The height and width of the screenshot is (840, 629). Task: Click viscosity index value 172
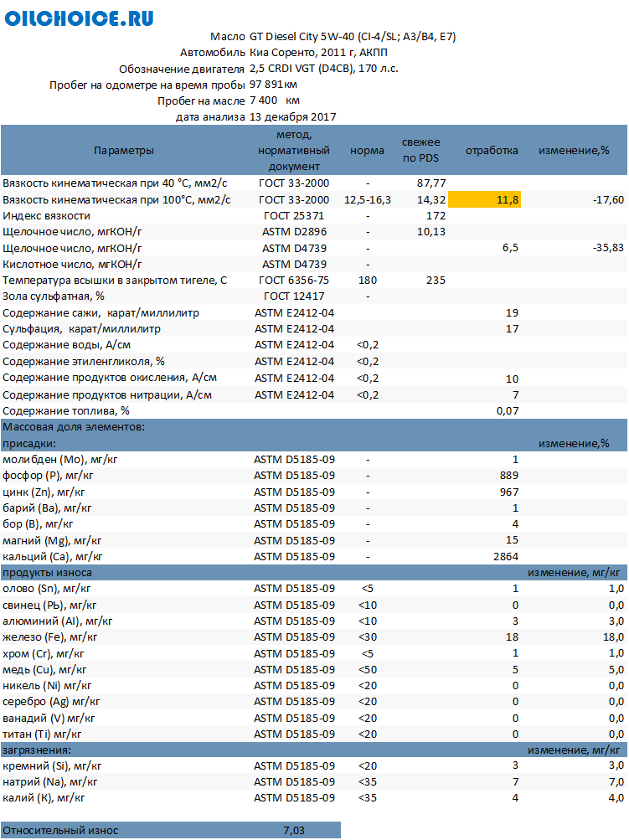point(436,216)
